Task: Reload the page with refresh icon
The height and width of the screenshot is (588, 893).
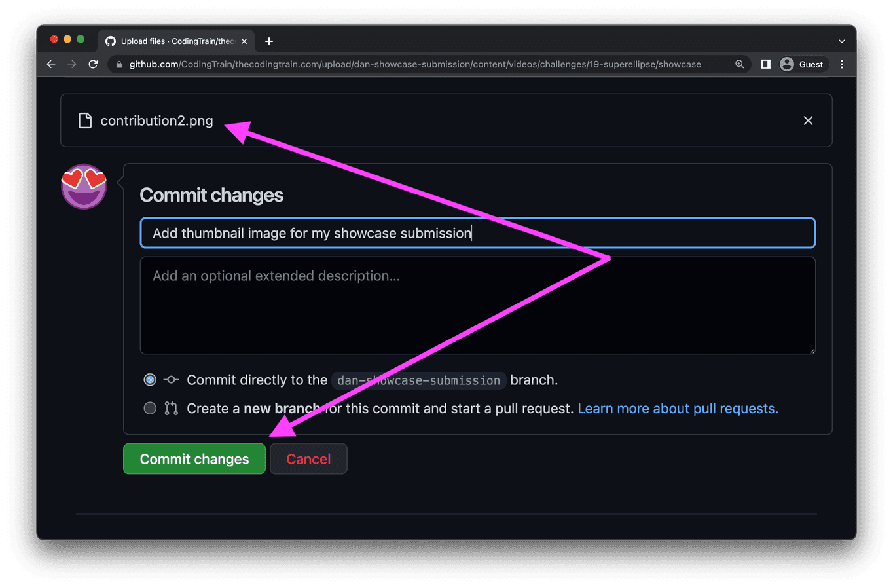Action: pos(93,64)
